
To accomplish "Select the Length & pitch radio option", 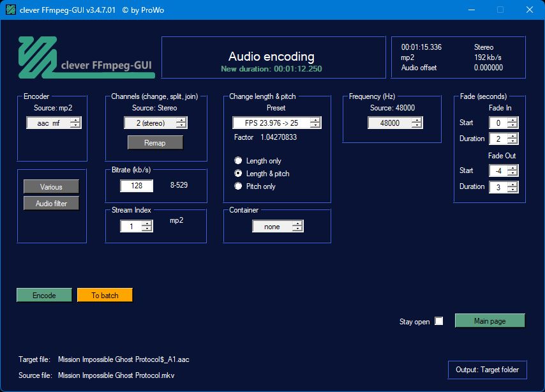I will coord(238,173).
